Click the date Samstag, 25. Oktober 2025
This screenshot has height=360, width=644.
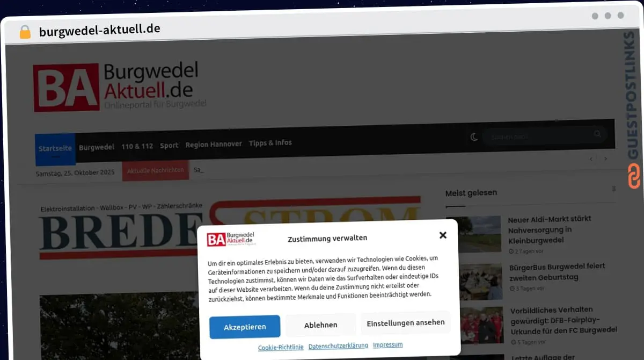point(75,173)
